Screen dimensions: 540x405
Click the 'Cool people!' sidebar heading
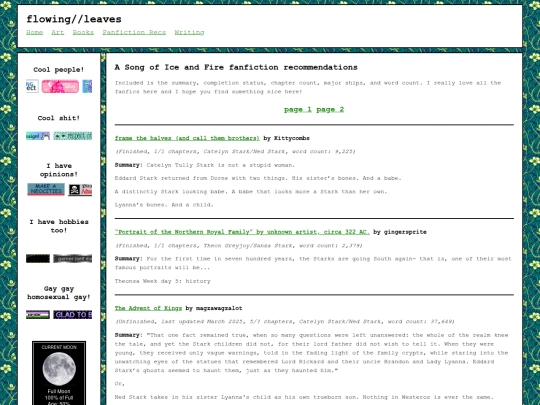[59, 70]
